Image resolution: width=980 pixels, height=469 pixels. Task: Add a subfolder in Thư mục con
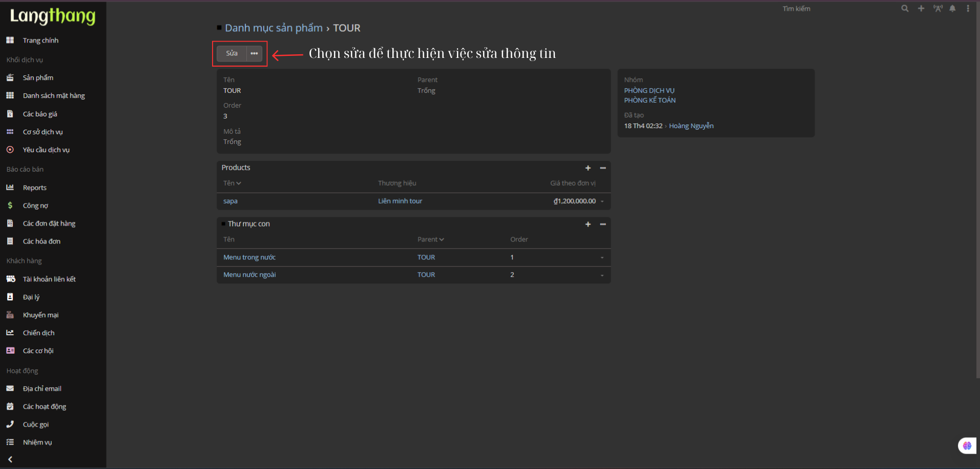tap(588, 225)
